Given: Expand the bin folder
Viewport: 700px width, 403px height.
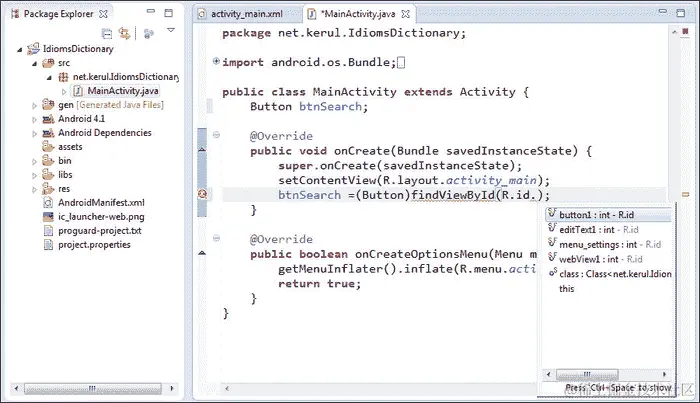Looking at the screenshot, I should (x=34, y=162).
